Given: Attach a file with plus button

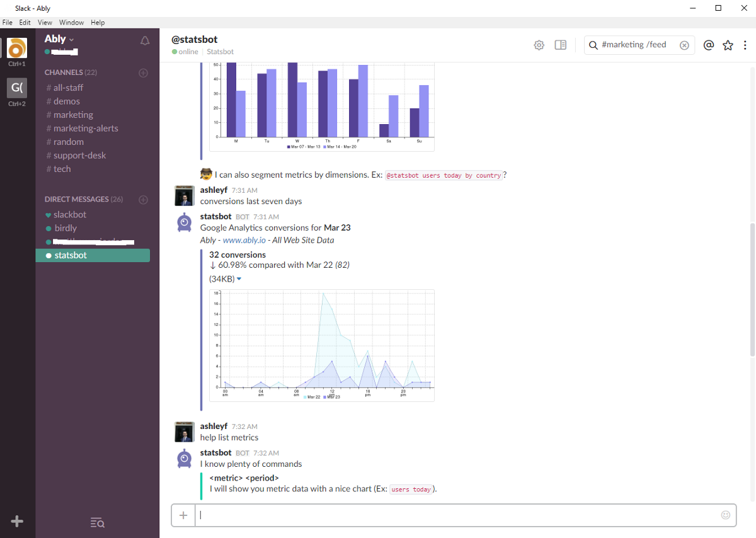Looking at the screenshot, I should click(x=183, y=515).
